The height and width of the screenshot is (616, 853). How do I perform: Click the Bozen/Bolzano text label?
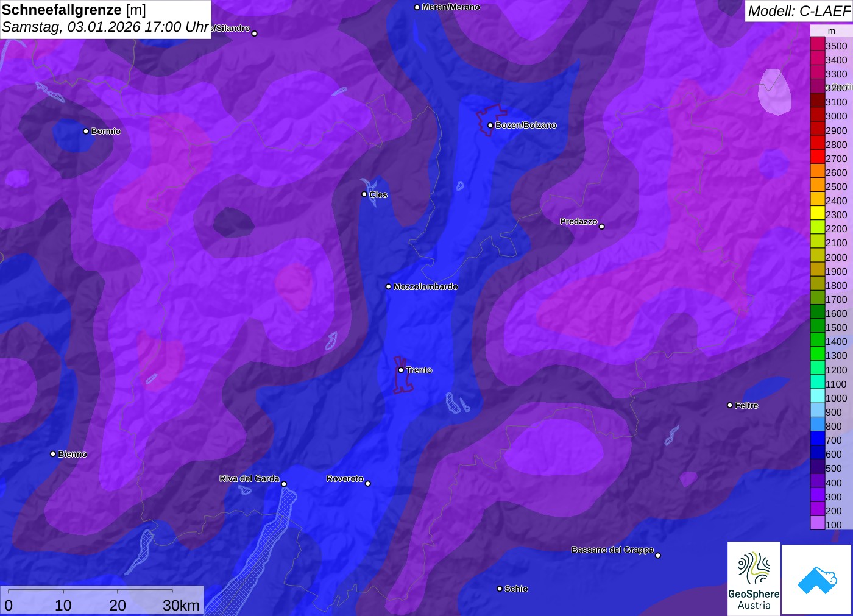pos(526,126)
